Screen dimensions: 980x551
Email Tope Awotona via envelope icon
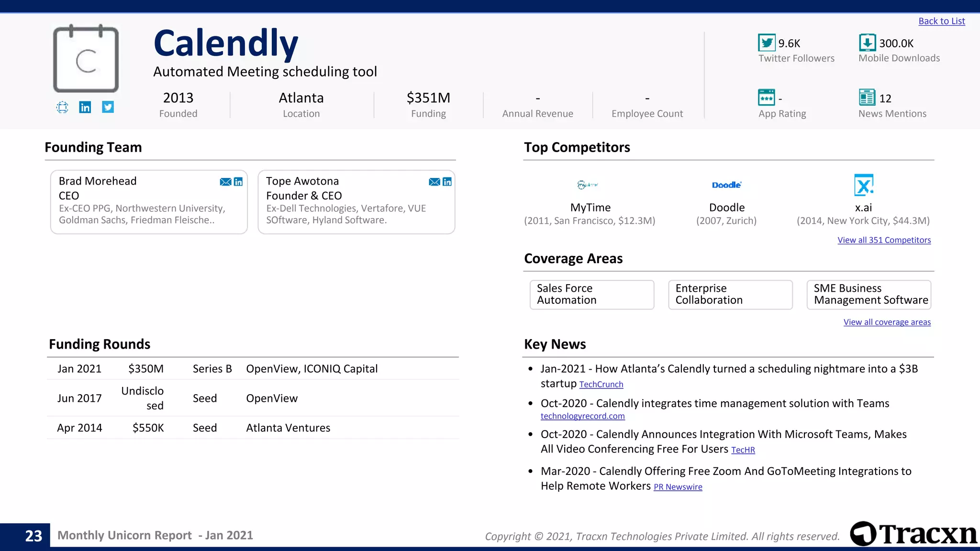434,182
